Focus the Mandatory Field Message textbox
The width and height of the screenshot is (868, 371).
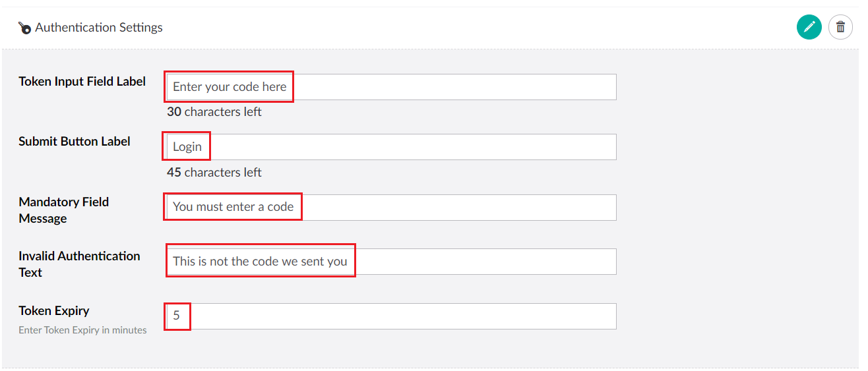point(455,207)
